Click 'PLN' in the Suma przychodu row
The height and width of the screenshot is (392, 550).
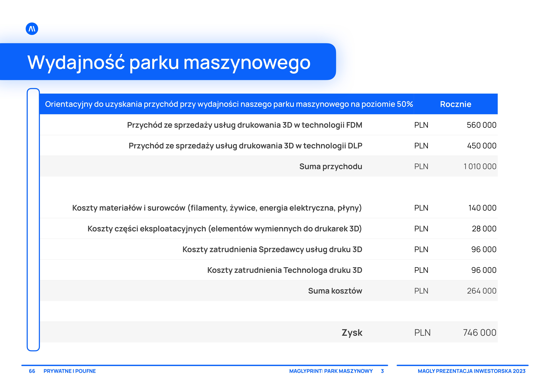pyautogui.click(x=421, y=167)
